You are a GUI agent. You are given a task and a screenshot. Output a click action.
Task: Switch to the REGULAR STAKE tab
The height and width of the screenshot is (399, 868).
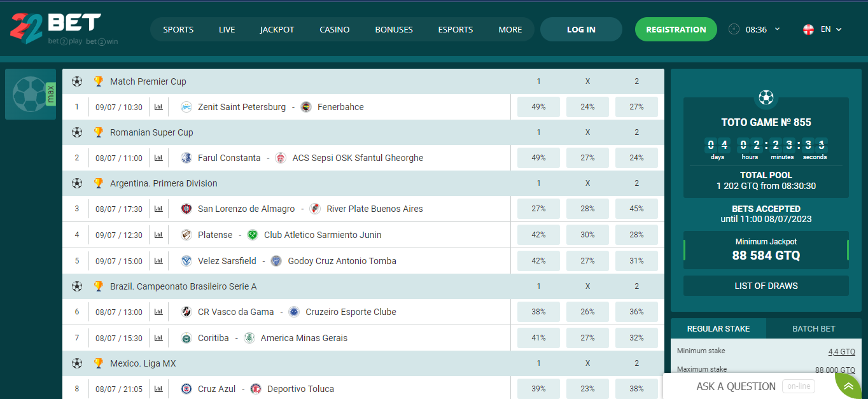(x=718, y=328)
